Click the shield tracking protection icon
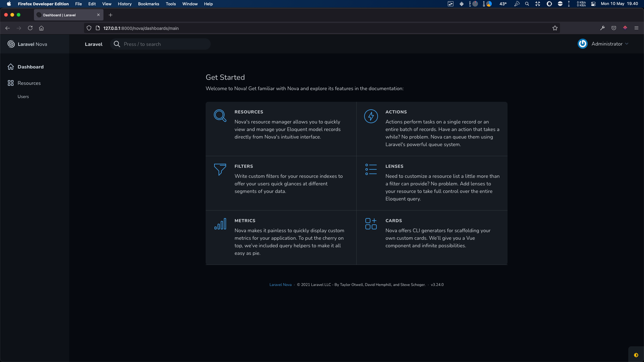The width and height of the screenshot is (644, 362). coord(89,28)
